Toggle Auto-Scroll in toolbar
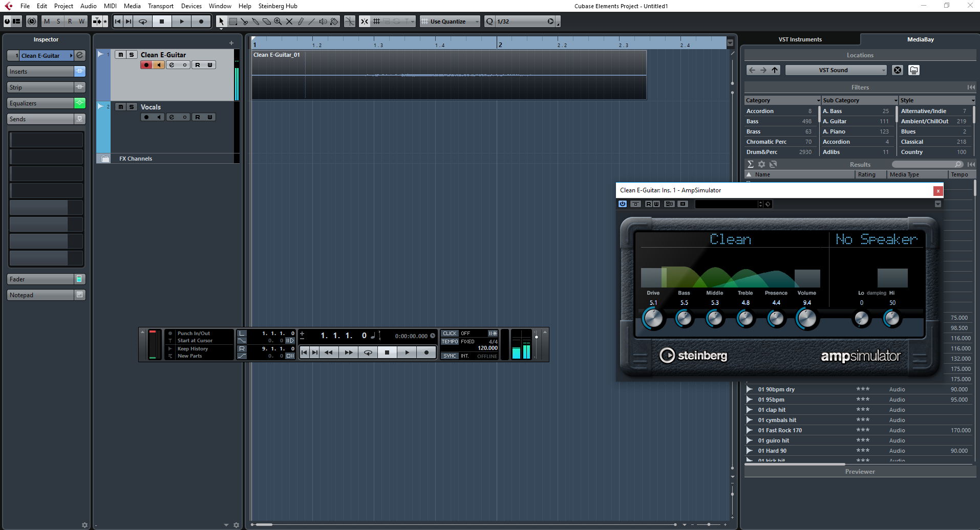 [x=97, y=21]
